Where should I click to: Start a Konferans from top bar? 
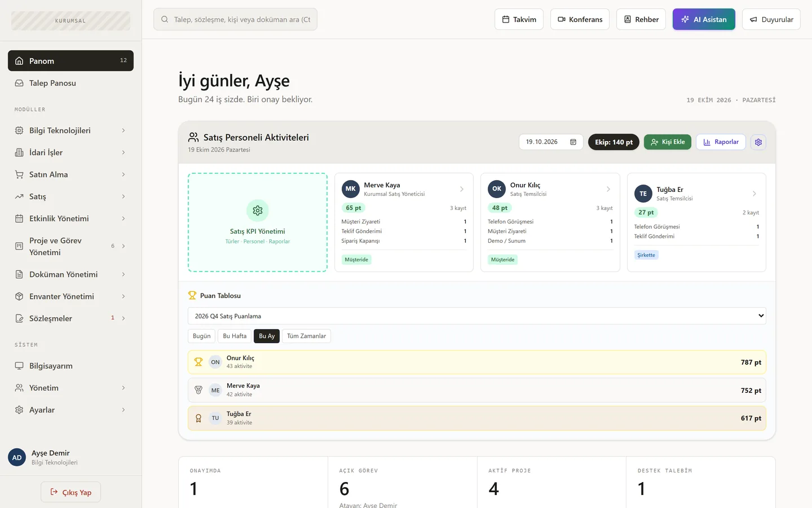click(580, 19)
